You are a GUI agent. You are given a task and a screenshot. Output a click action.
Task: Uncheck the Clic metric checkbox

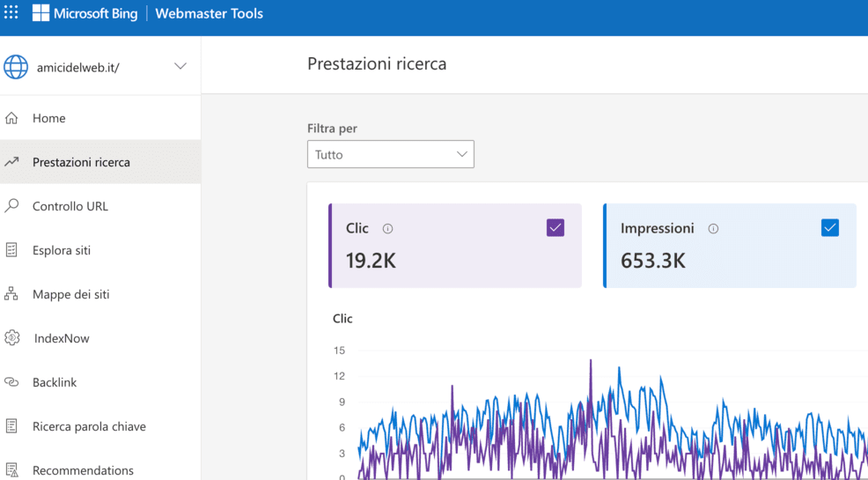pyautogui.click(x=555, y=227)
